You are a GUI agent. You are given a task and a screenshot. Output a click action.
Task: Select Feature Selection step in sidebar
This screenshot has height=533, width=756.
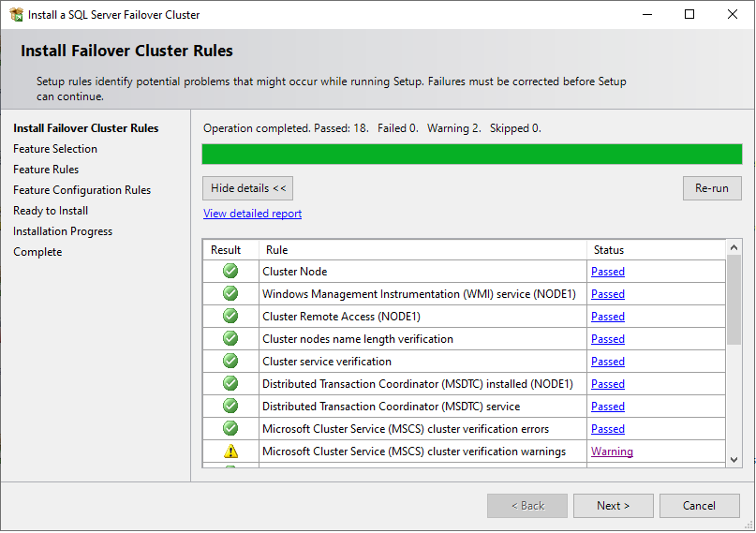(x=55, y=149)
